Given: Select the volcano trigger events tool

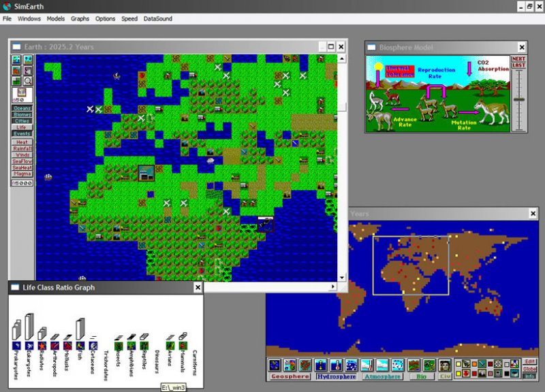Looking at the screenshot, I should coord(16,71).
